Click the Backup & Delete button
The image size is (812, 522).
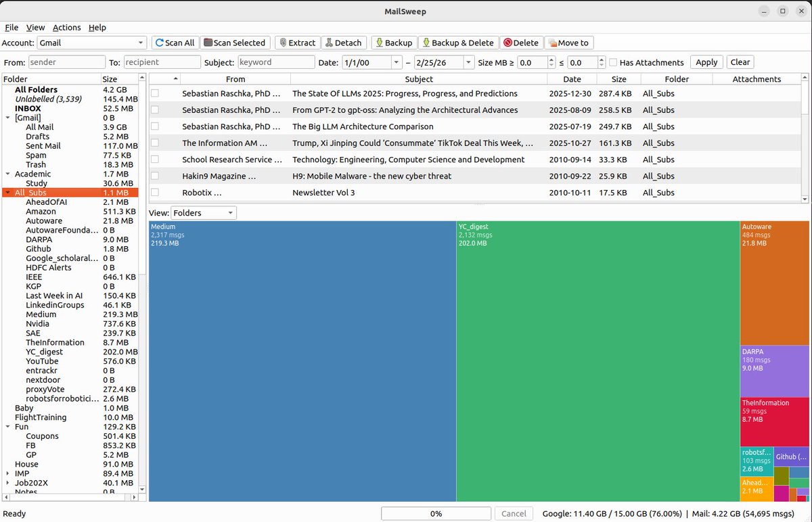458,43
